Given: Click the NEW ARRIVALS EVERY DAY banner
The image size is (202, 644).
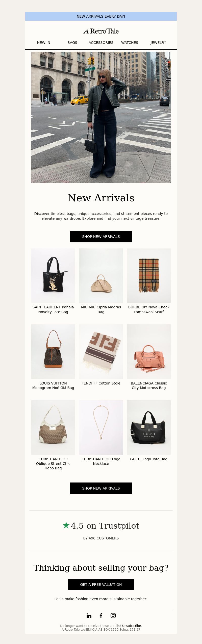Looking at the screenshot, I should point(101,16).
